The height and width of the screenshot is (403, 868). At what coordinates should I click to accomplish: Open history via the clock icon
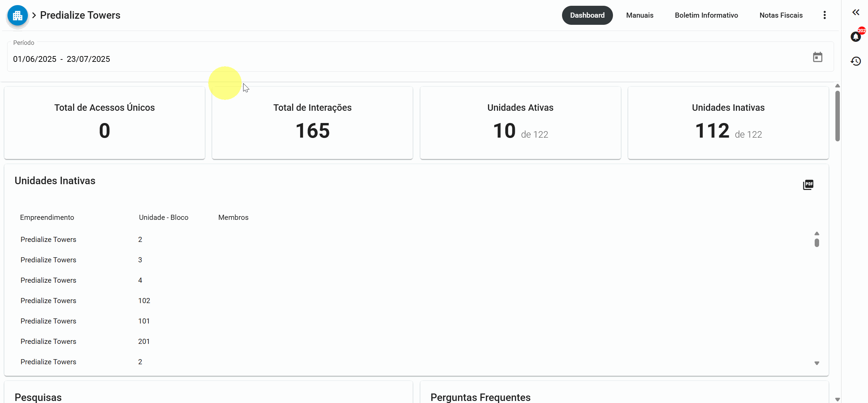tap(856, 61)
